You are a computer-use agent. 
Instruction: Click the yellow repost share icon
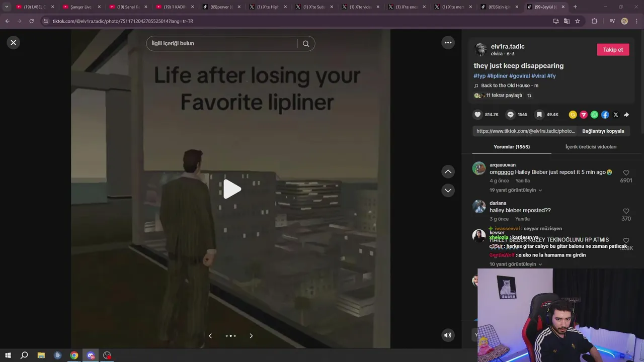573,115
